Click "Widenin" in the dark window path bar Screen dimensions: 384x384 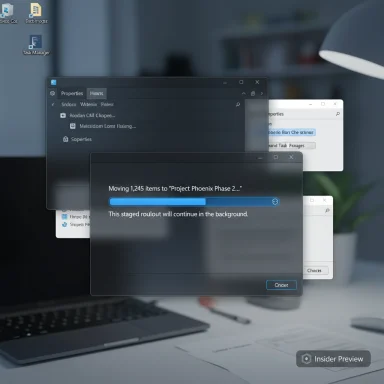[x=88, y=104]
